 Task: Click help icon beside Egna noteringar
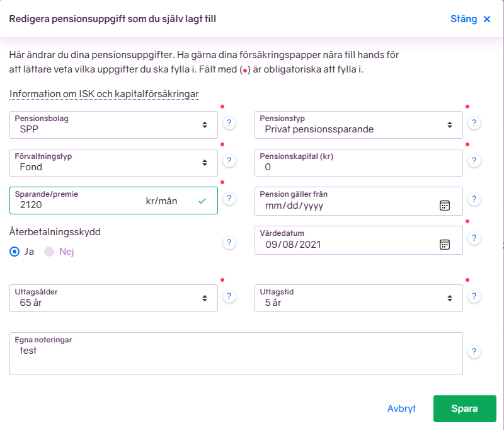pos(474,352)
